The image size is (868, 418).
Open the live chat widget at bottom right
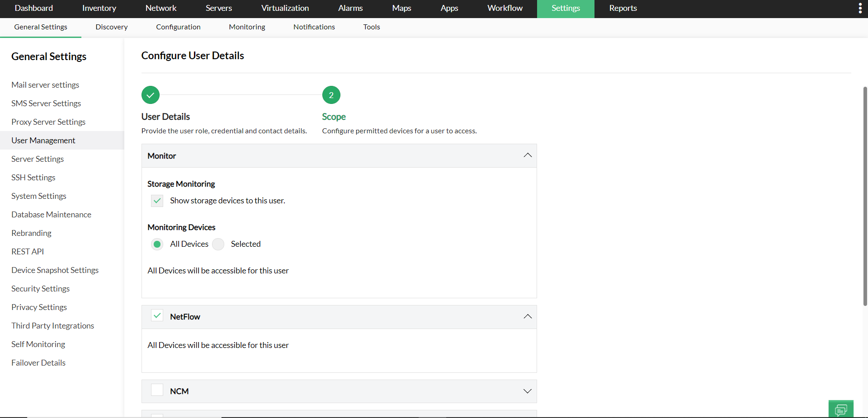(842, 408)
